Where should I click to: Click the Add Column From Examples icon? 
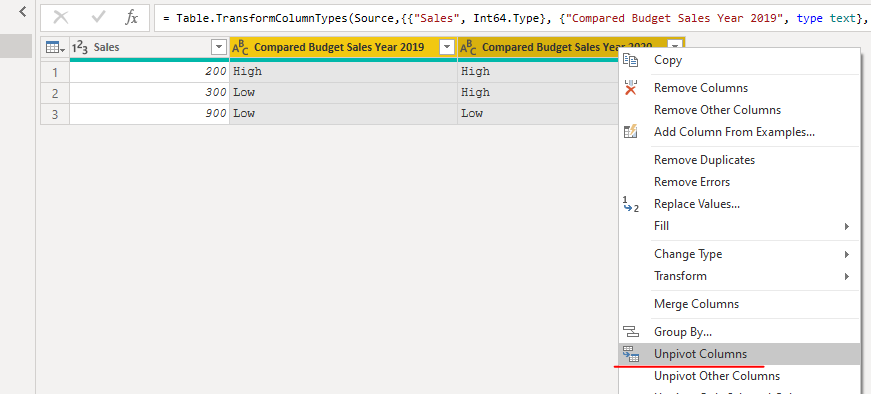coord(630,132)
